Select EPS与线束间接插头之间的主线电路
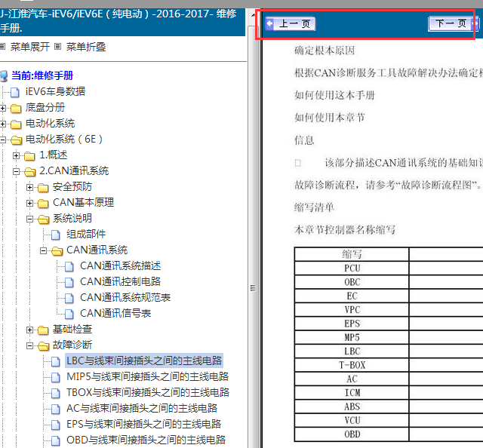This screenshot has height=448, width=483. click(144, 425)
